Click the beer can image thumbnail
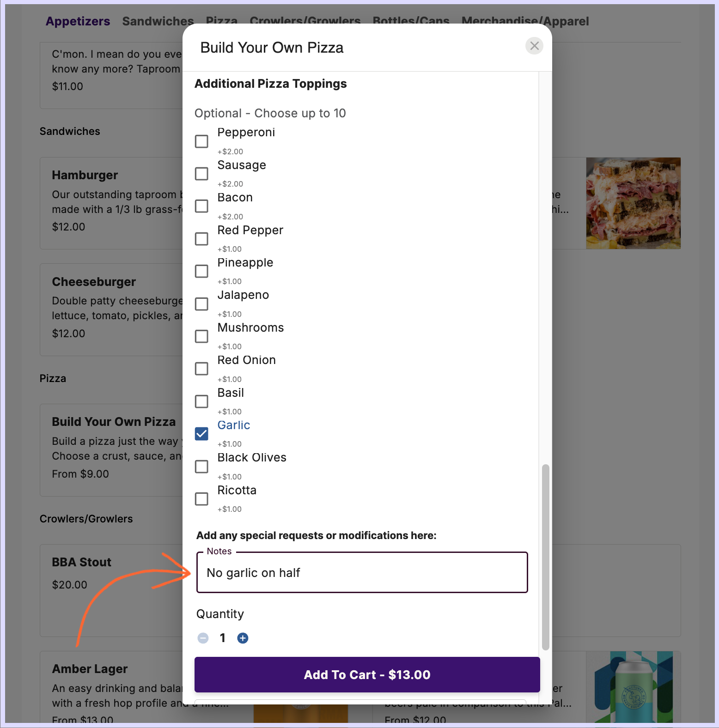Viewport: 719px width, 728px height. (x=633, y=686)
